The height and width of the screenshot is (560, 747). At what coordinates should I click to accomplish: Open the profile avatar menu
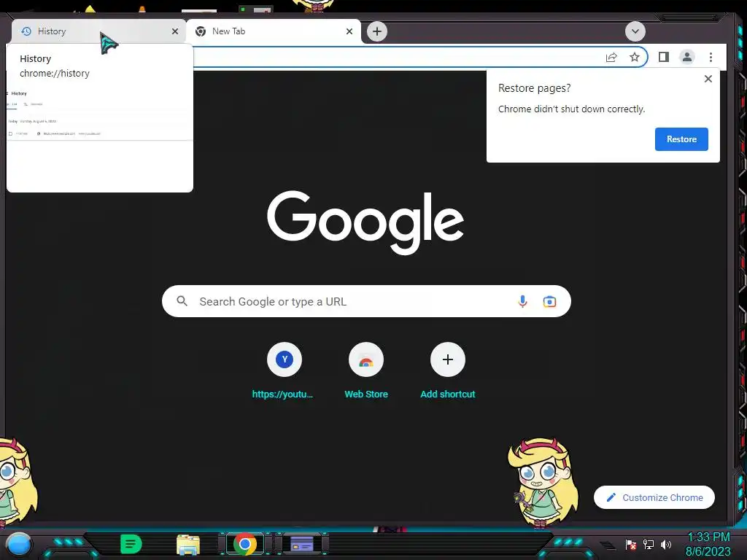[686, 57]
